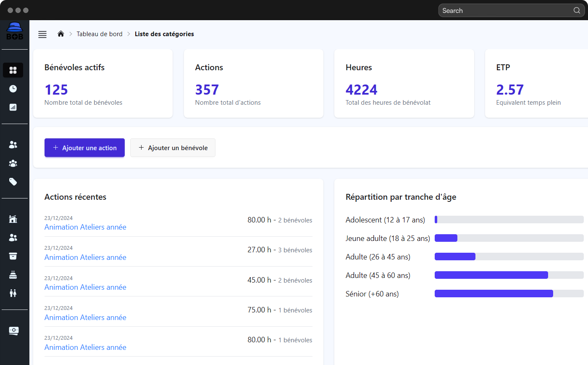Select the three-person group icon in sidebar
Screen dimensions: 588x365
point(13,163)
